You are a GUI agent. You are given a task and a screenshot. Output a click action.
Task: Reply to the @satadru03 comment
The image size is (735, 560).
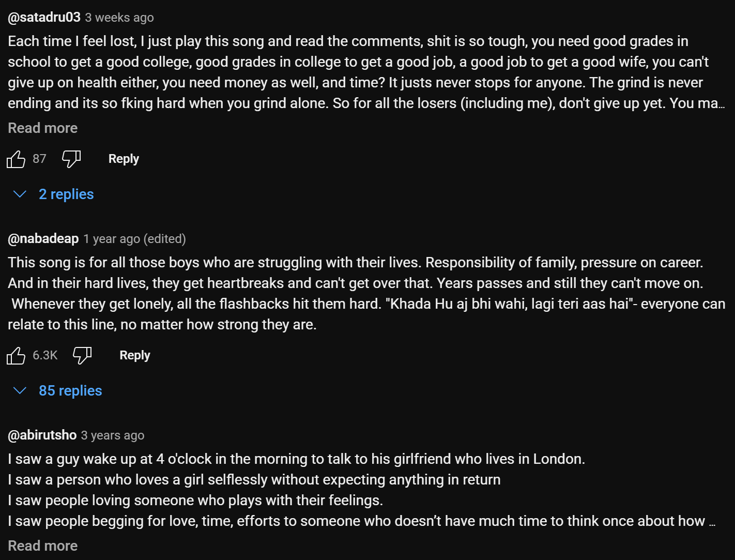click(124, 159)
